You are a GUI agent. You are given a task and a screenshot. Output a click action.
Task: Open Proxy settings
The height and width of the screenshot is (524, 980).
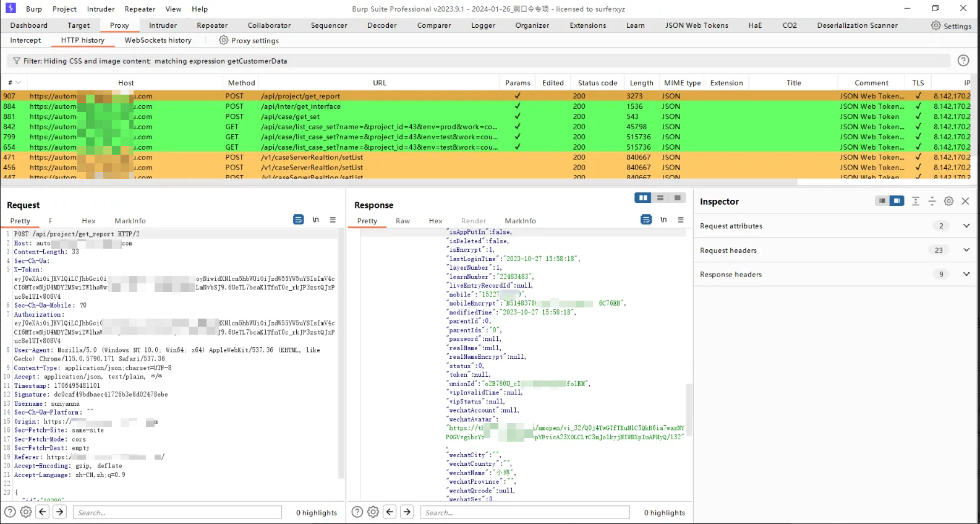pyautogui.click(x=249, y=40)
